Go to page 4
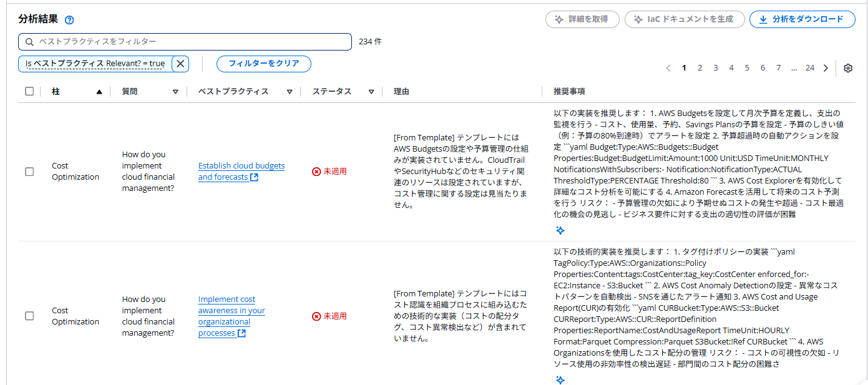The image size is (868, 385). pos(731,68)
